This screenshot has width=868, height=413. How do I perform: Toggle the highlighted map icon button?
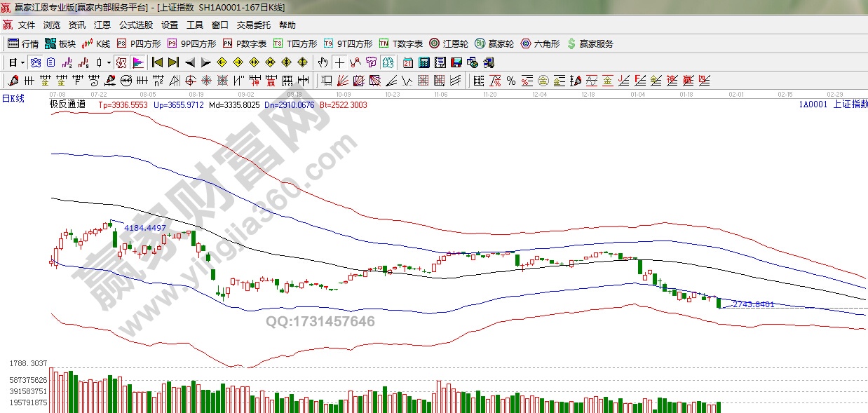387,62
